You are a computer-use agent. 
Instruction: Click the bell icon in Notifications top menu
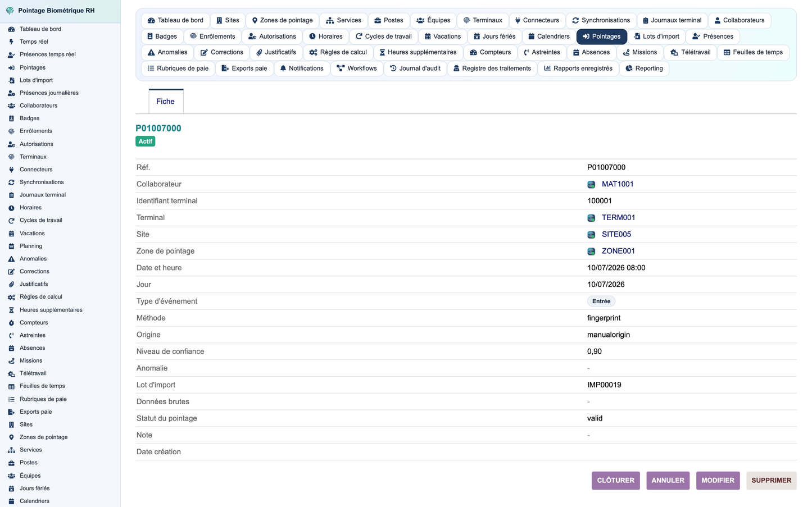283,68
